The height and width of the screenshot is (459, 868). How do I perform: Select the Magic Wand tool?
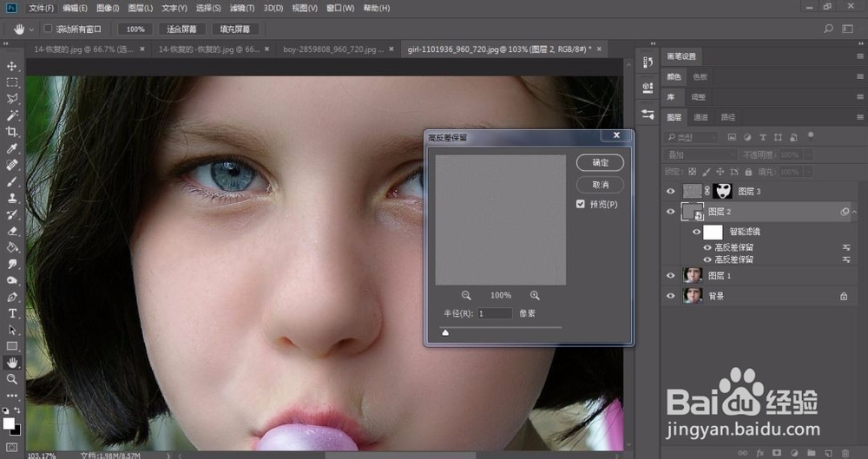(11, 115)
